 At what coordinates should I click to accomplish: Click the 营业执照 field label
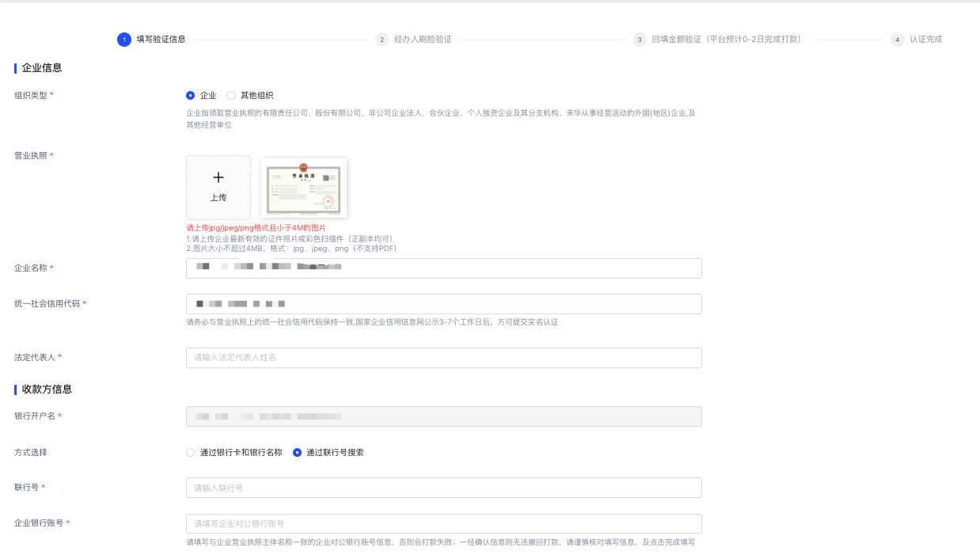click(31, 155)
